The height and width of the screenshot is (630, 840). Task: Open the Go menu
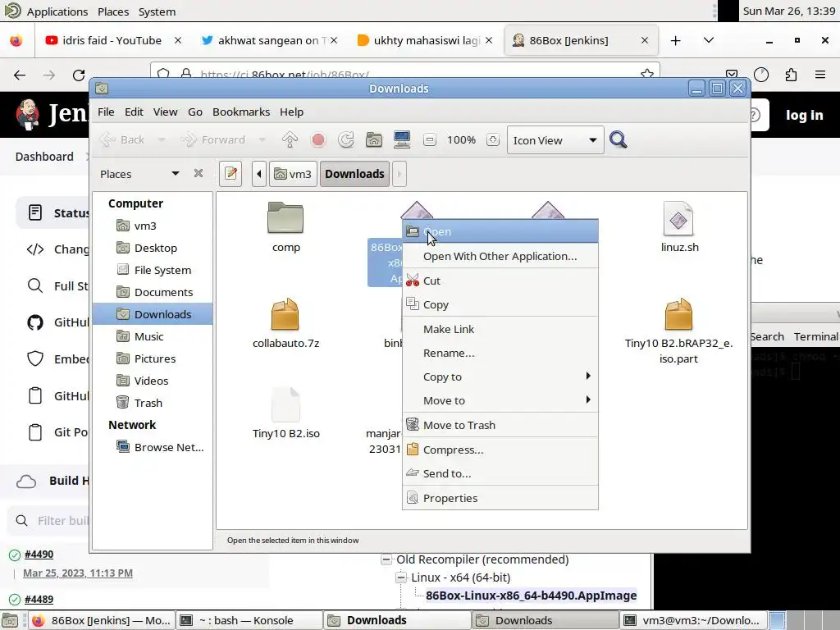195,112
